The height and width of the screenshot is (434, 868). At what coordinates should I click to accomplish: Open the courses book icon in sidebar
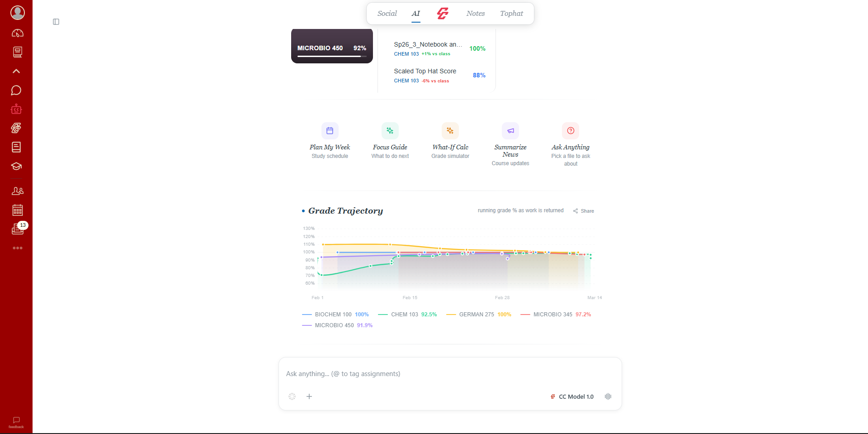[x=17, y=52]
